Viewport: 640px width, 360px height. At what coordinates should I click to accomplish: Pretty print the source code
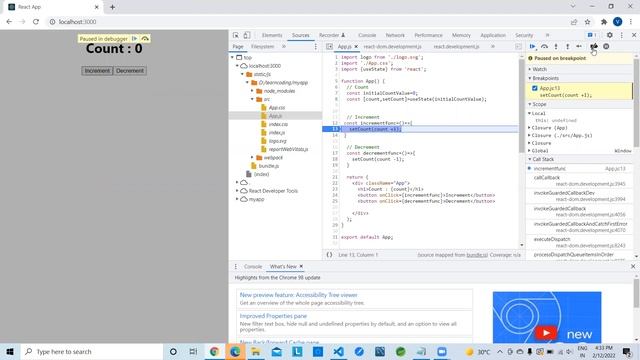click(x=329, y=255)
